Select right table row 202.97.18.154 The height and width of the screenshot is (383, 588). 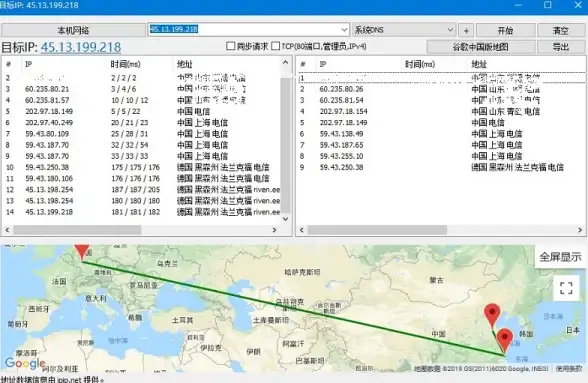[x=441, y=111]
